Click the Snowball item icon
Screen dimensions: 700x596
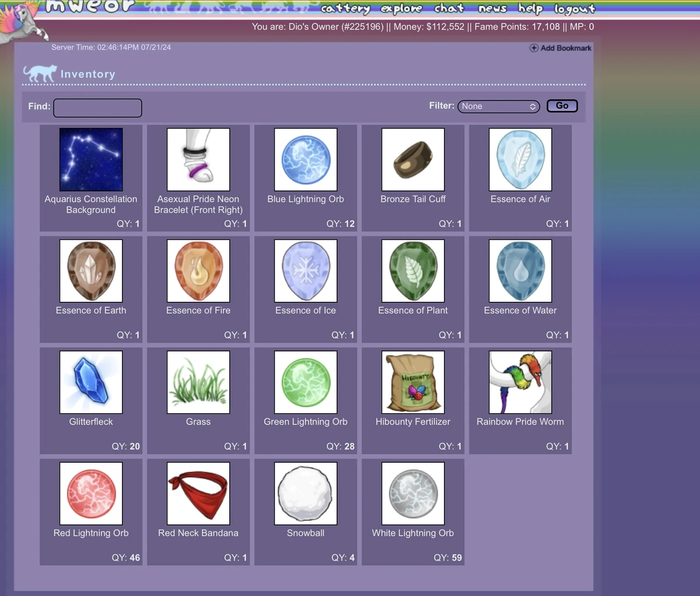305,493
